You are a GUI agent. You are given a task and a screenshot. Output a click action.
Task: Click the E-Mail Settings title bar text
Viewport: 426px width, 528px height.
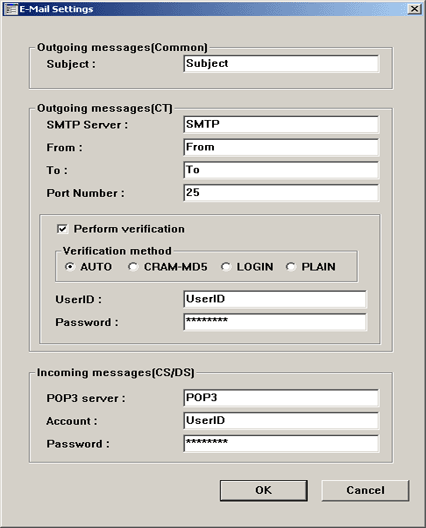click(x=56, y=9)
